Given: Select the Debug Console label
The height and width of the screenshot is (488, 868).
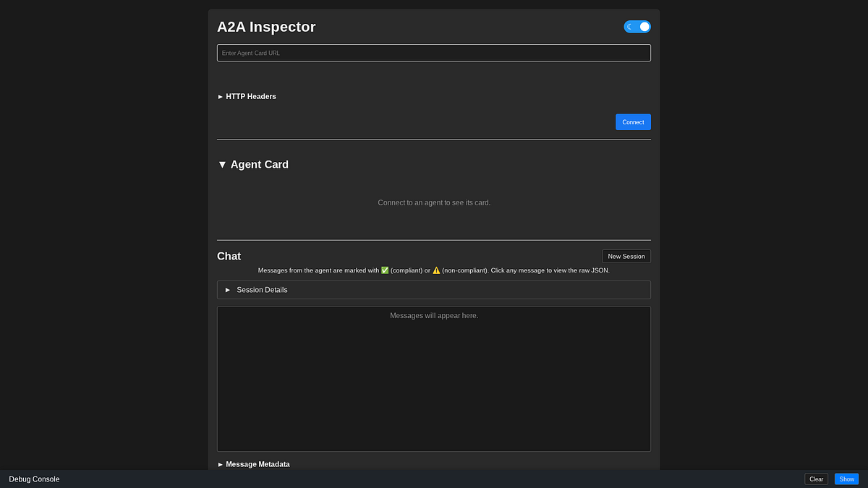Looking at the screenshot, I should (33, 479).
